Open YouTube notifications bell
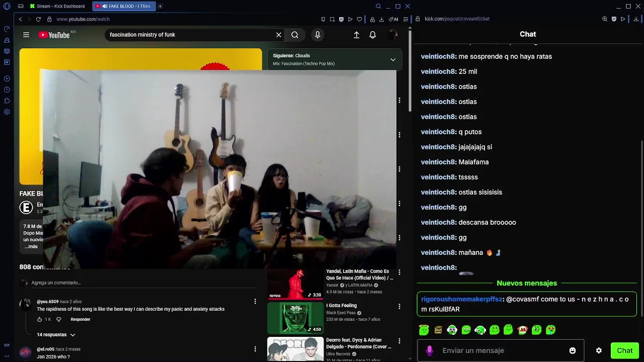Screen dimensions: 644x362 pyautogui.click(x=372, y=35)
